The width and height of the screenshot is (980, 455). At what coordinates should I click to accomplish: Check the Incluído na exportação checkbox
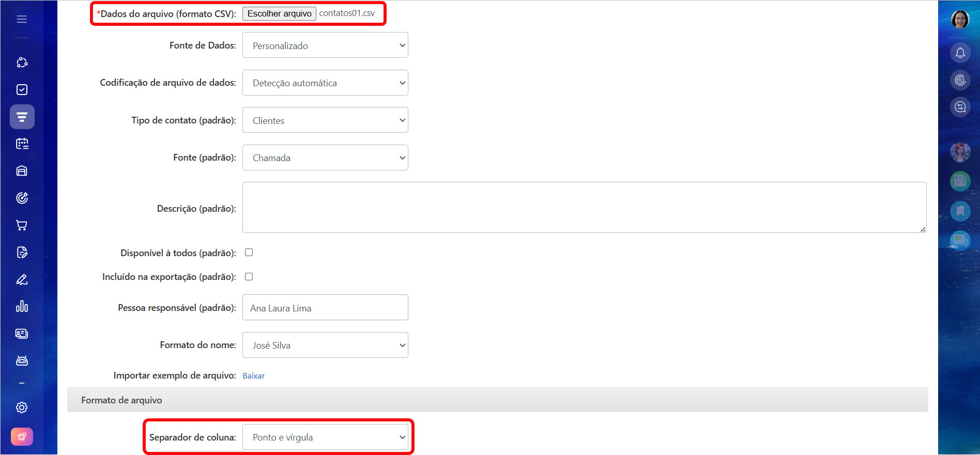pyautogui.click(x=249, y=277)
